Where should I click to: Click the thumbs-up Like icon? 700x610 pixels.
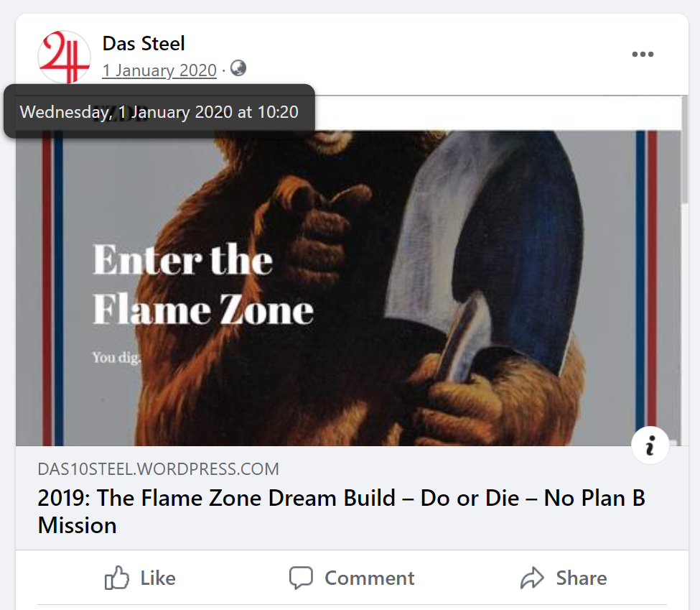[117, 578]
